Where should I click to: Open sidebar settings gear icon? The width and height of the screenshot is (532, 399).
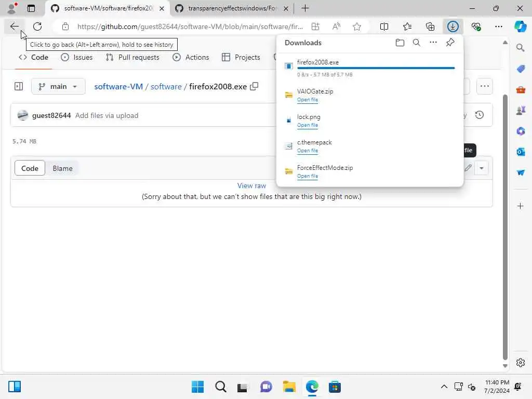pyautogui.click(x=521, y=363)
